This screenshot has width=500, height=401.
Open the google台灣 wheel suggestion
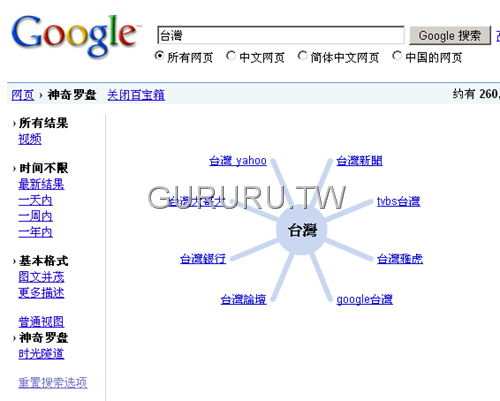tap(365, 299)
